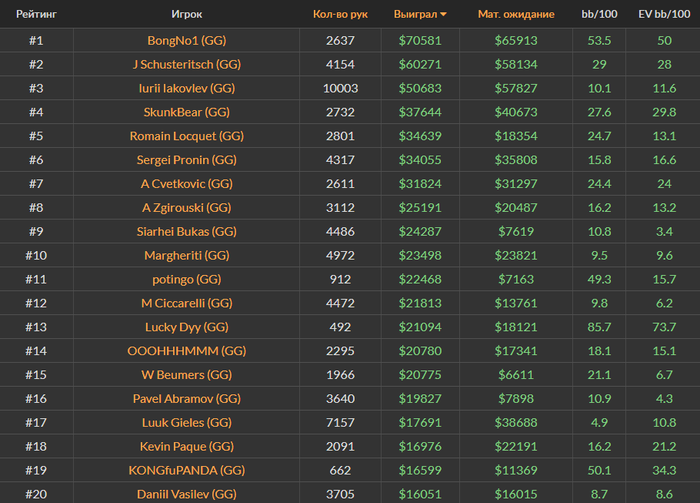Viewport: 700px width, 503px height.
Task: Open Daniil Vasilev (GG) player link
Action: point(186,494)
